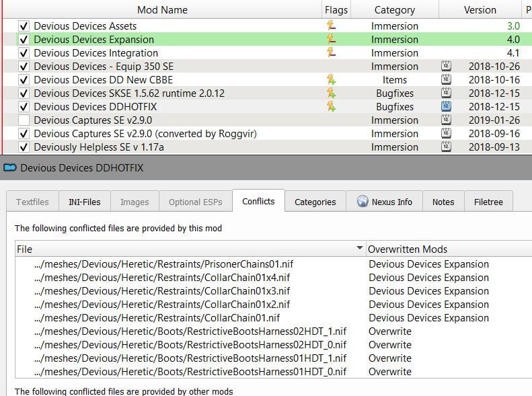This screenshot has height=396, width=532.
Task: Open the Images tab
Action: [x=135, y=202]
